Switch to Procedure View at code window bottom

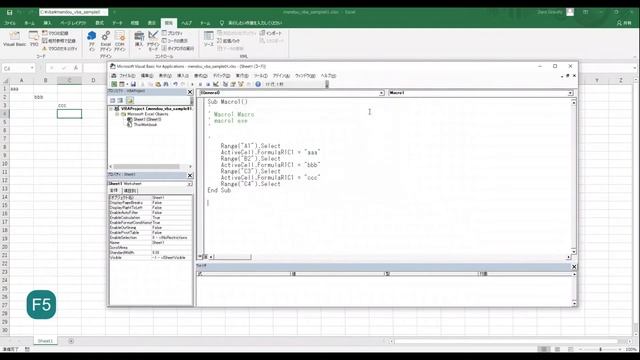[200, 257]
